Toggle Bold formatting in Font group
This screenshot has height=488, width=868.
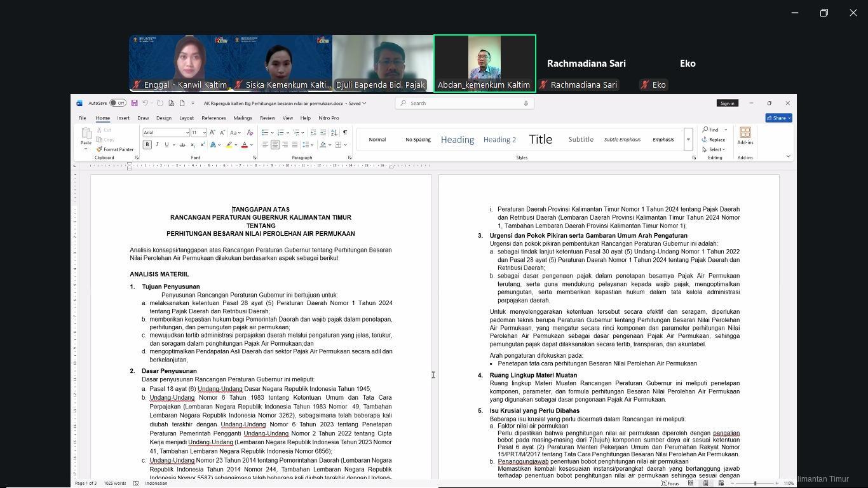(x=147, y=145)
